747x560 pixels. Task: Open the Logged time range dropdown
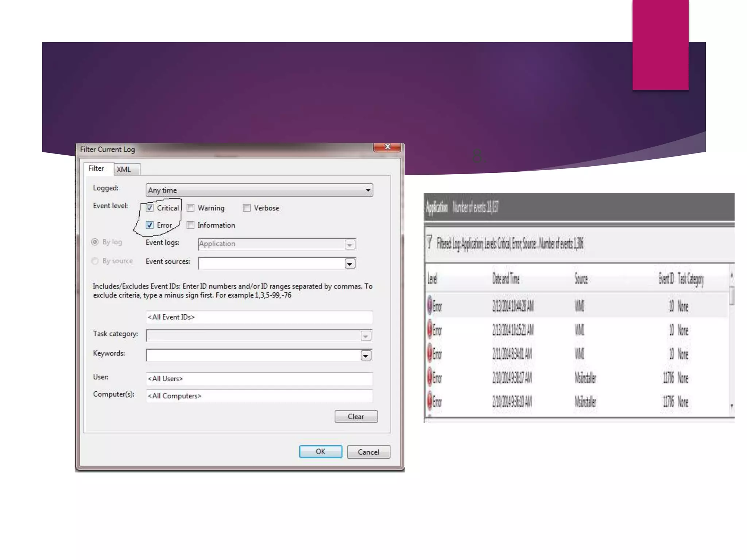[x=368, y=190]
